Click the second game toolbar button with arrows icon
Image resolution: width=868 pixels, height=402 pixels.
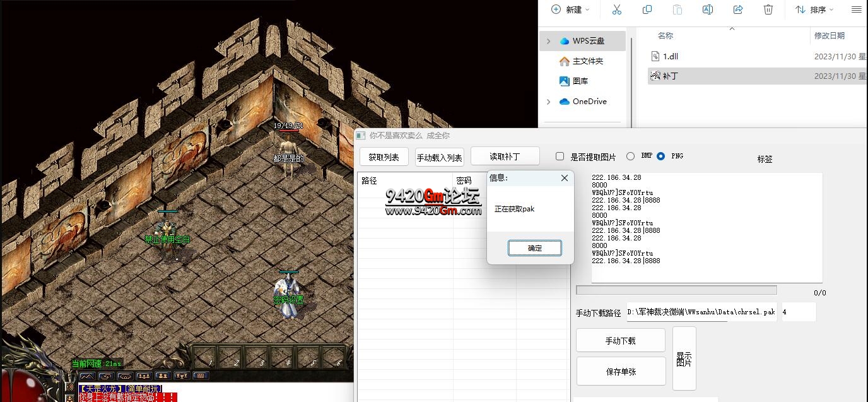click(106, 376)
